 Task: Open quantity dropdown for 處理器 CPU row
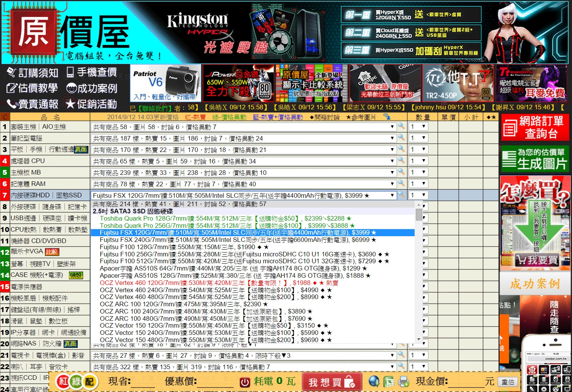(418, 161)
